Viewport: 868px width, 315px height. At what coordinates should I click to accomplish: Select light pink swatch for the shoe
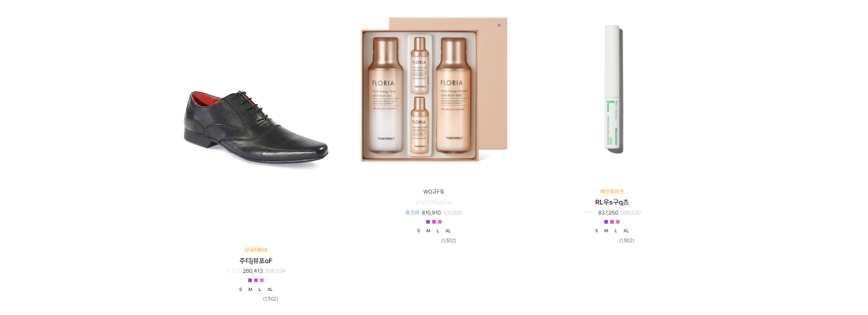click(262, 280)
